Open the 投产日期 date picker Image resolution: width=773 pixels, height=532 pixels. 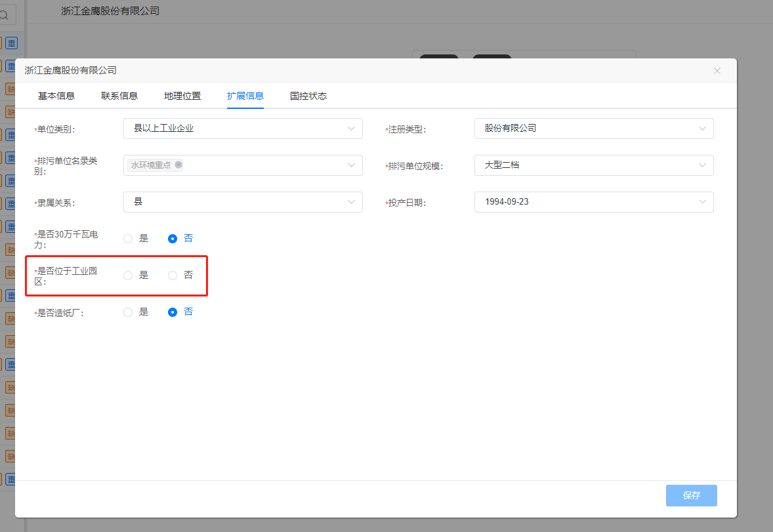tap(594, 202)
